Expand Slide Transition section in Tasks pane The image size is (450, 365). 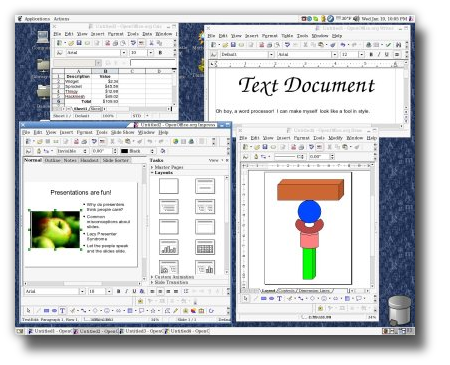pos(169,282)
